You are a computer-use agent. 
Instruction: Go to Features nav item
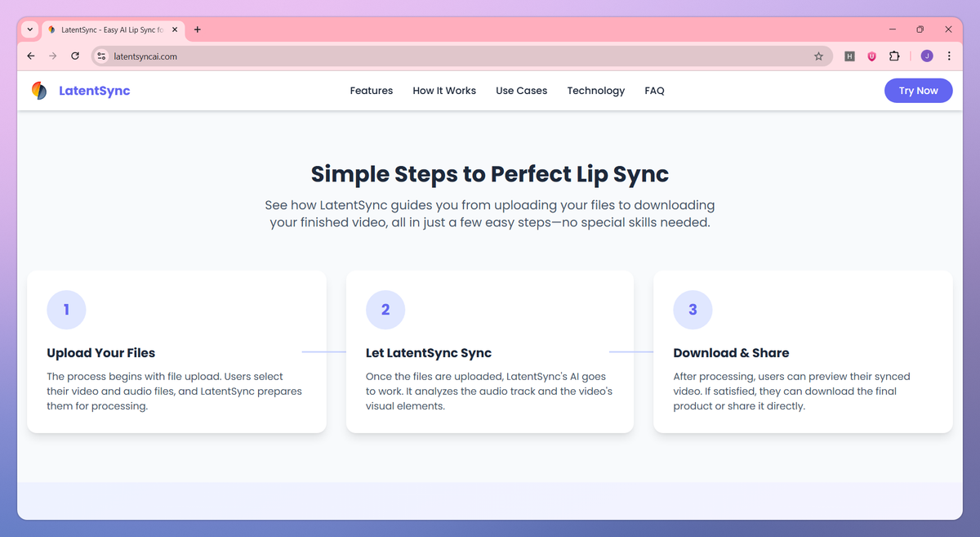(x=372, y=91)
